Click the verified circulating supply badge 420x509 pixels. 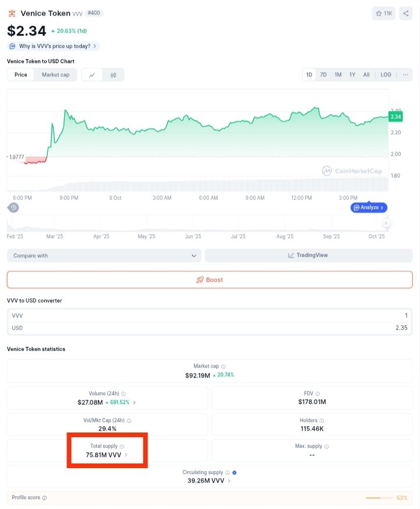[x=235, y=473]
